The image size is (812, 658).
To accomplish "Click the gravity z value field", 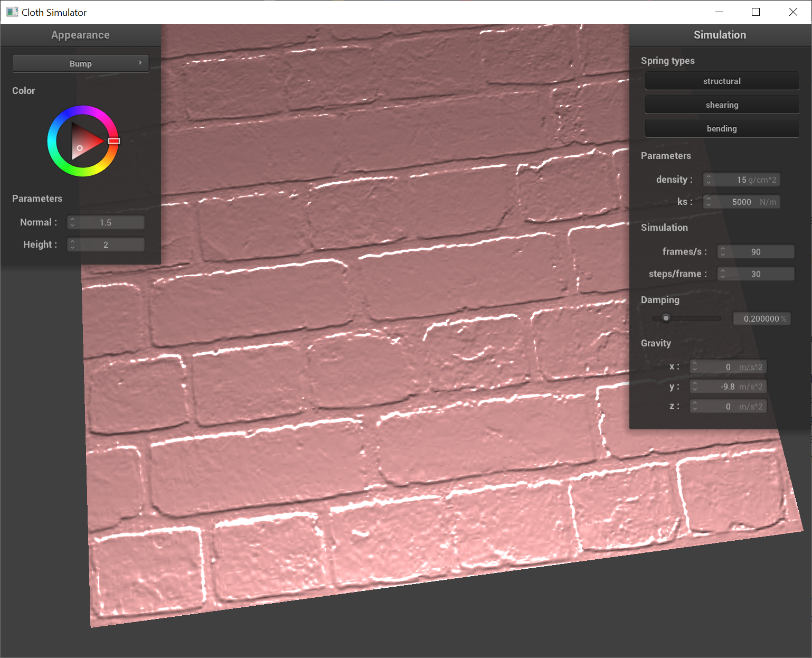I will (728, 407).
